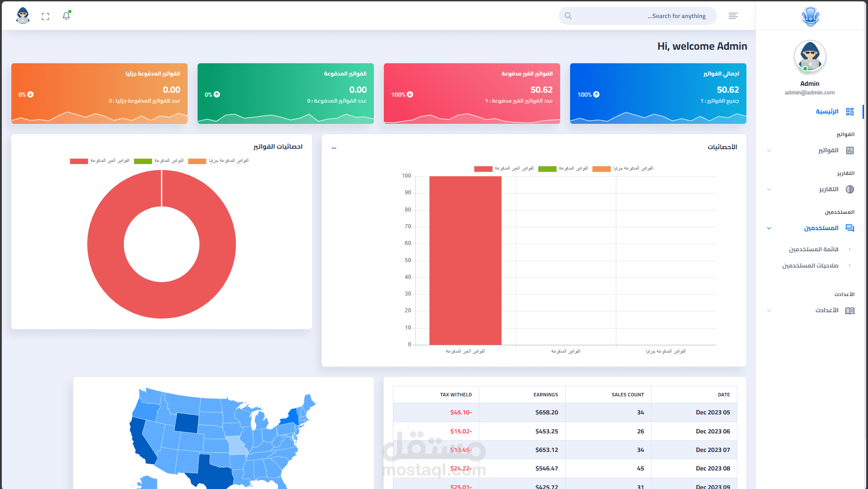
Task: Click the settings book icon in sidebar
Action: [850, 310]
